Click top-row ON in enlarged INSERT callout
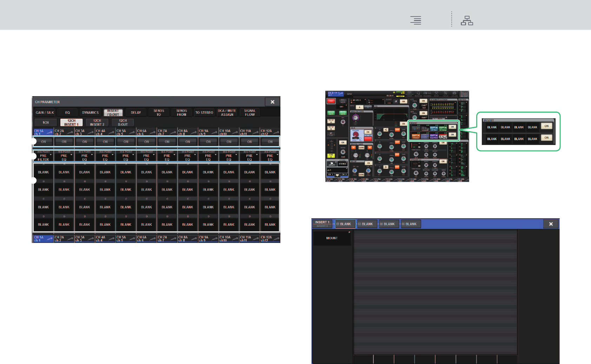The height and width of the screenshot is (364, 591). tap(546, 126)
